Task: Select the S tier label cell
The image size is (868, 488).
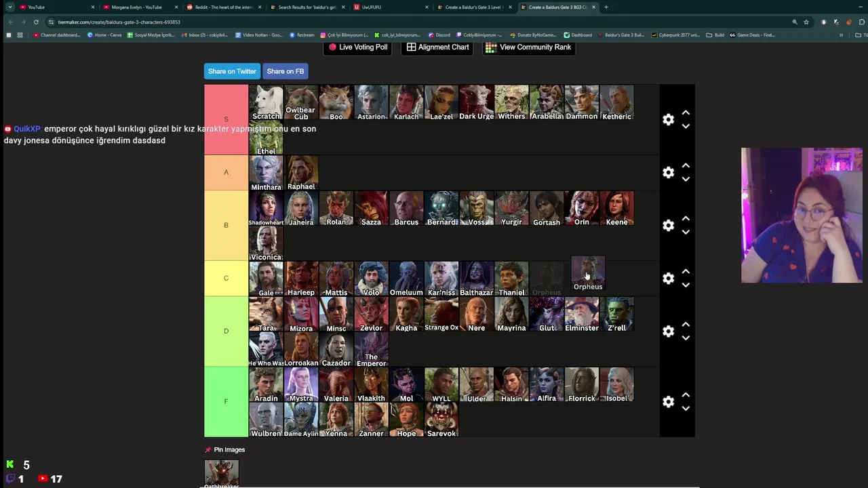Action: 226,119
